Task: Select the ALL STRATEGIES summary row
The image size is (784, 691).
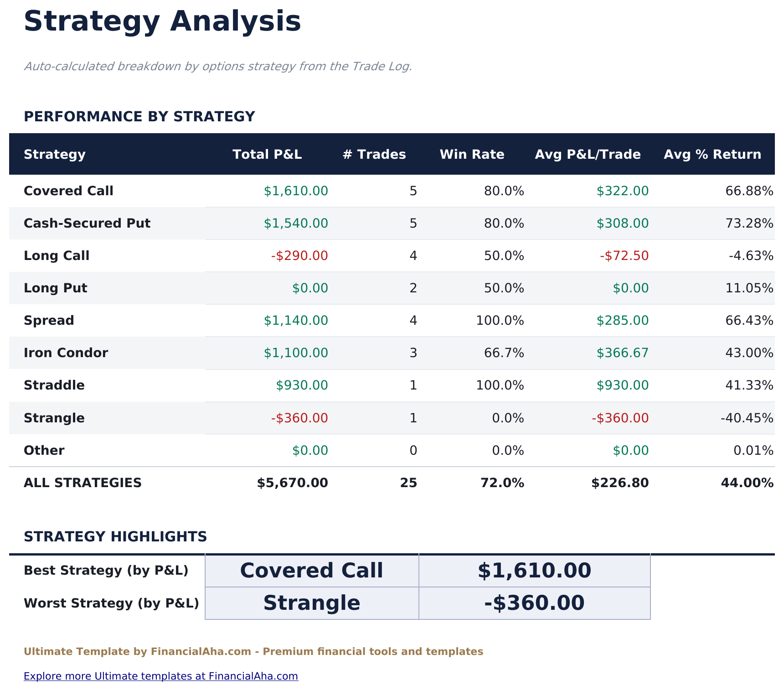Action: coord(82,483)
